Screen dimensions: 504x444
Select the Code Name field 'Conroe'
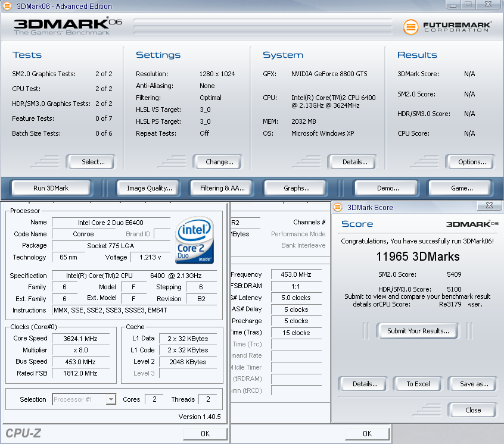pyautogui.click(x=83, y=234)
